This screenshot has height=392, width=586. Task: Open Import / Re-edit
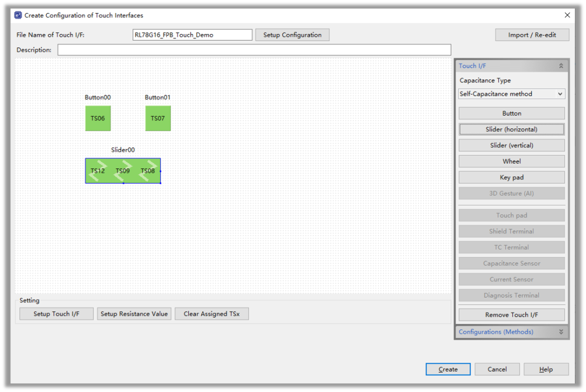point(532,35)
